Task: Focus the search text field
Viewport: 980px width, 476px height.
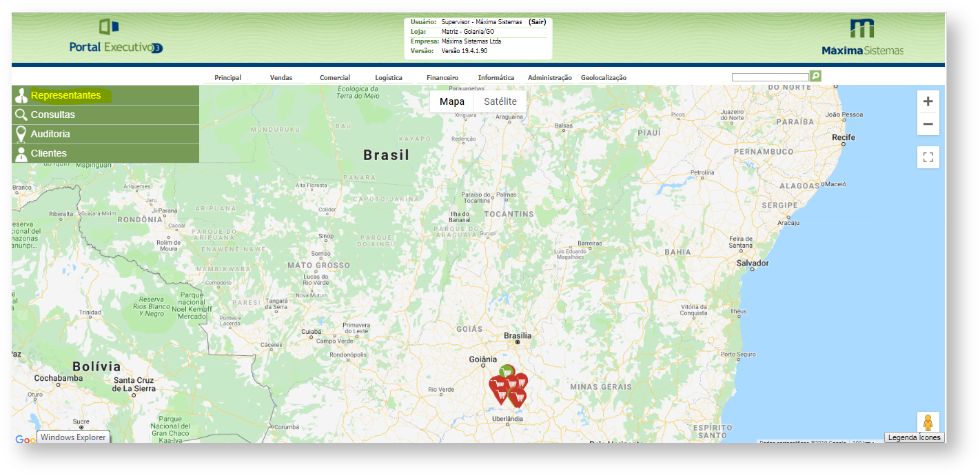Action: pos(770,77)
